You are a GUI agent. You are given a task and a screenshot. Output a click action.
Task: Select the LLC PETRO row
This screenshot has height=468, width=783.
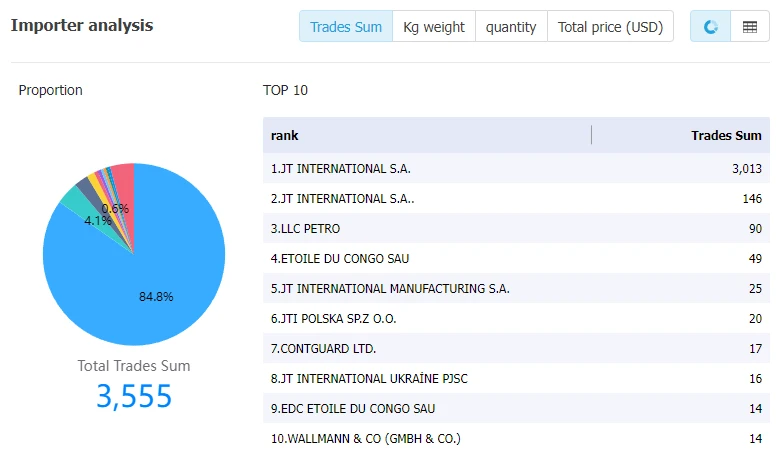pyautogui.click(x=516, y=228)
